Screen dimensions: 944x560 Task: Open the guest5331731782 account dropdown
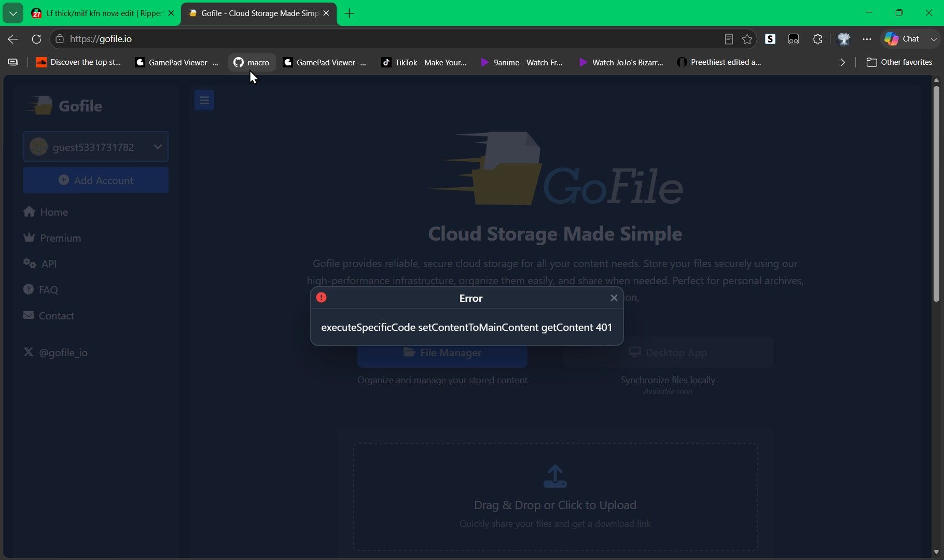coord(96,147)
